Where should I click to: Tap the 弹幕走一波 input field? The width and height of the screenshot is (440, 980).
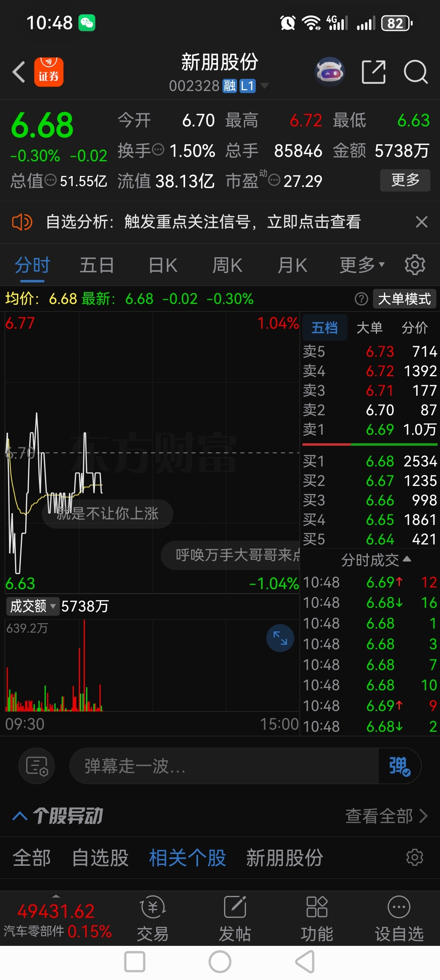coord(223,766)
